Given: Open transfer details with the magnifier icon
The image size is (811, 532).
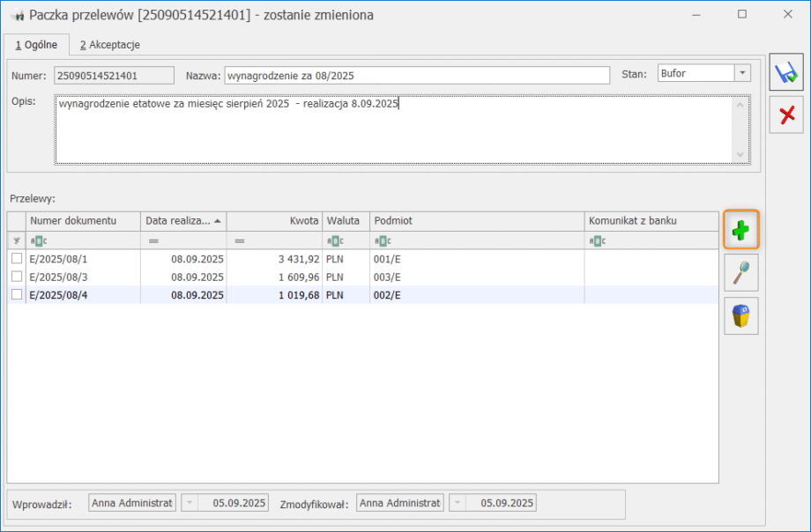Looking at the screenshot, I should (741, 273).
